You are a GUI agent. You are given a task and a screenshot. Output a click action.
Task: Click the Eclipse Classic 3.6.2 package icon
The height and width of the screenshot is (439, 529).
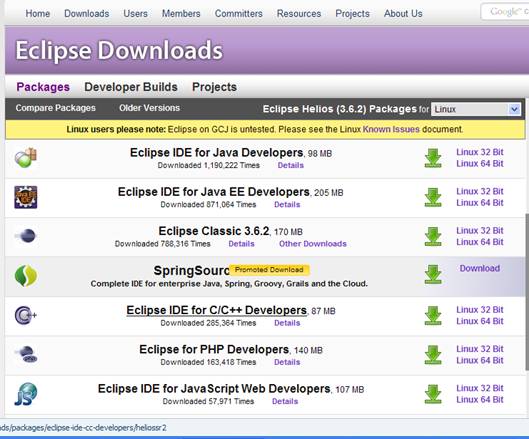point(26,235)
